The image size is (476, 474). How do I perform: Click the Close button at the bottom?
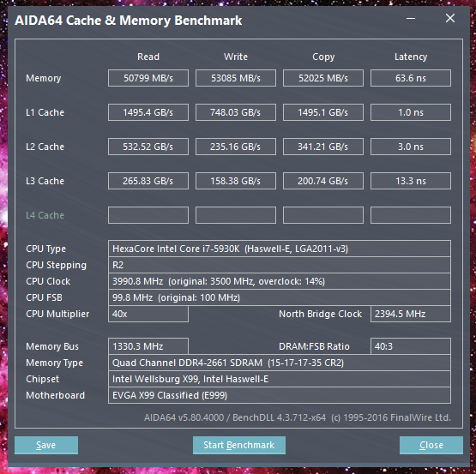431,445
